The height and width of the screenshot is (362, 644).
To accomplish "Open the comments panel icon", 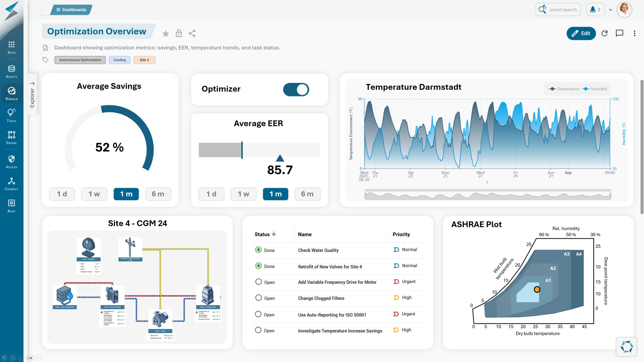I will pyautogui.click(x=619, y=33).
